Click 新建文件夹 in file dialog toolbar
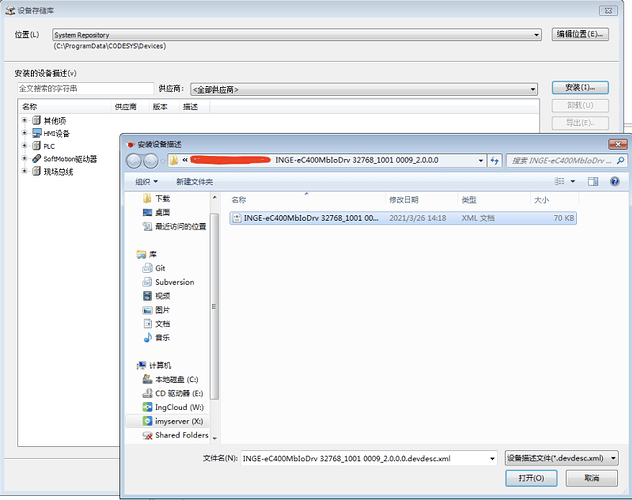 click(x=194, y=182)
